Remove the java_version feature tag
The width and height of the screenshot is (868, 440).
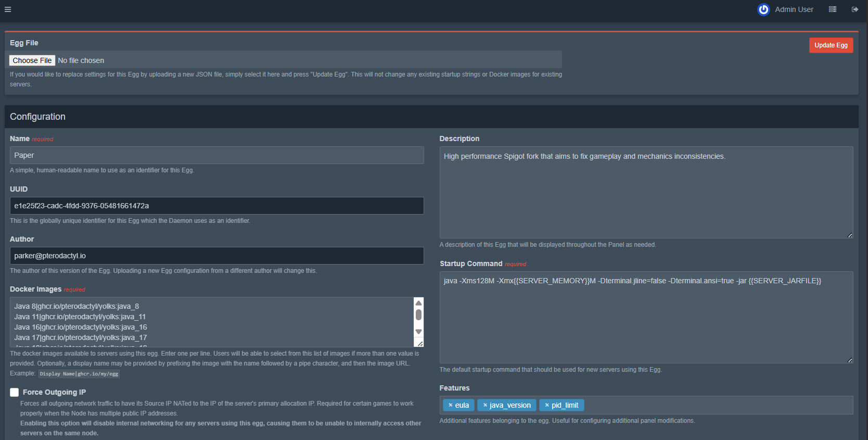pyautogui.click(x=485, y=405)
